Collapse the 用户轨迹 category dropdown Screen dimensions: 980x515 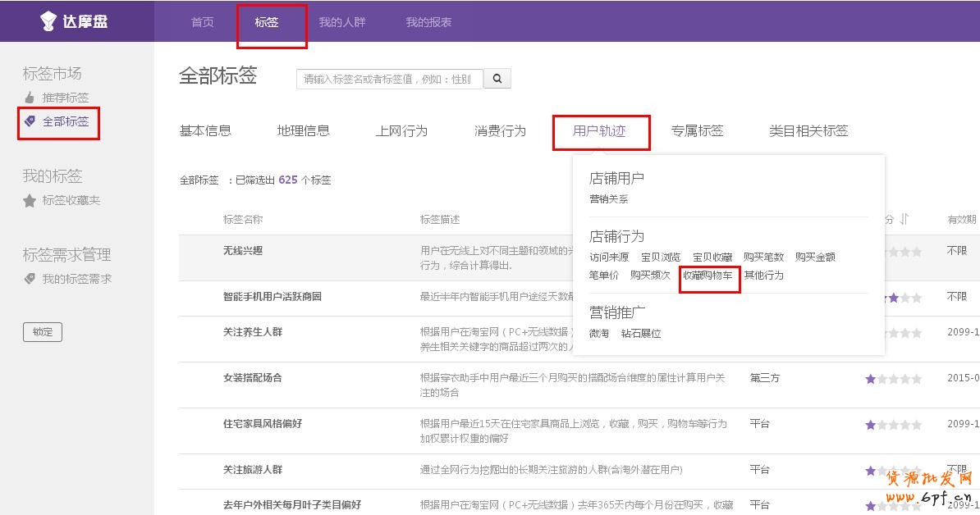[599, 131]
